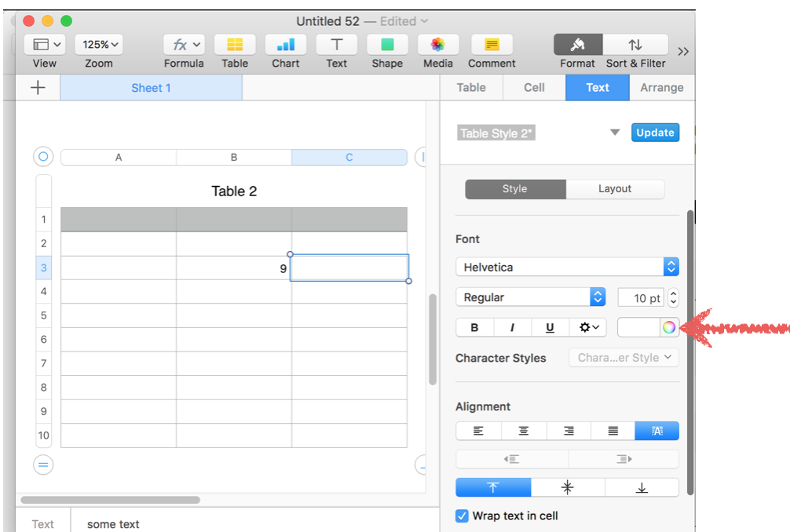This screenshot has height=532, width=790.
Task: Select column B header
Action: tap(234, 157)
